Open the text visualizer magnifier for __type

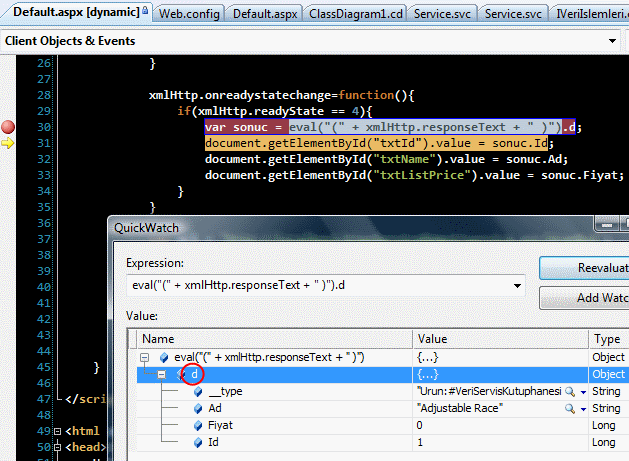(569, 392)
